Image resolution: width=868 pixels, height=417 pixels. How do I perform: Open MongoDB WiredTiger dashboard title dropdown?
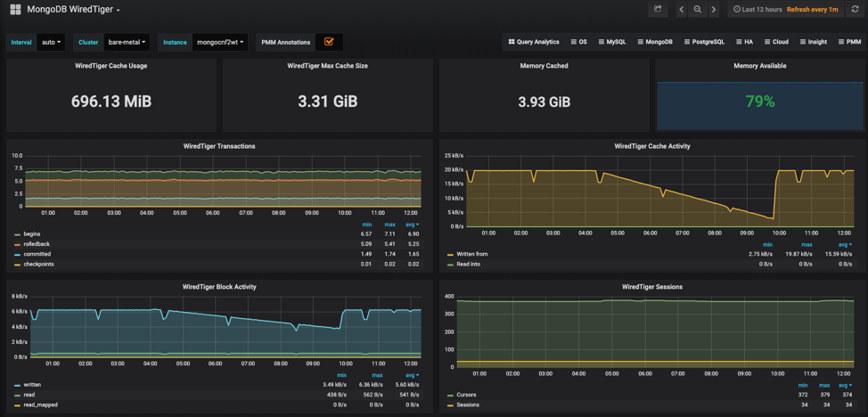pyautogui.click(x=73, y=10)
